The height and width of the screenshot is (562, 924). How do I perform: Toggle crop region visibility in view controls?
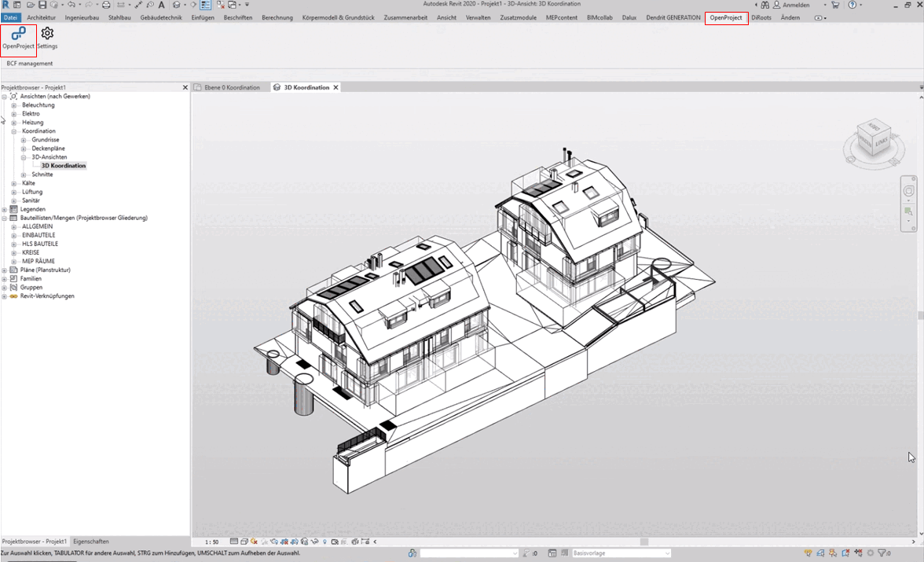tap(294, 542)
